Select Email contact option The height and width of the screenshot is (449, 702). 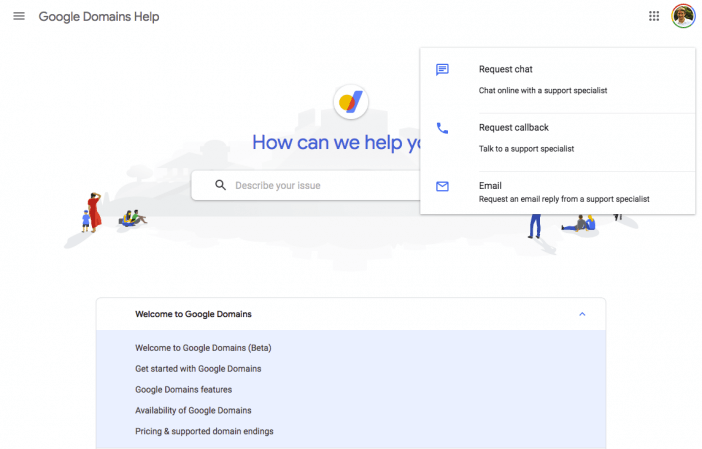pos(557,192)
